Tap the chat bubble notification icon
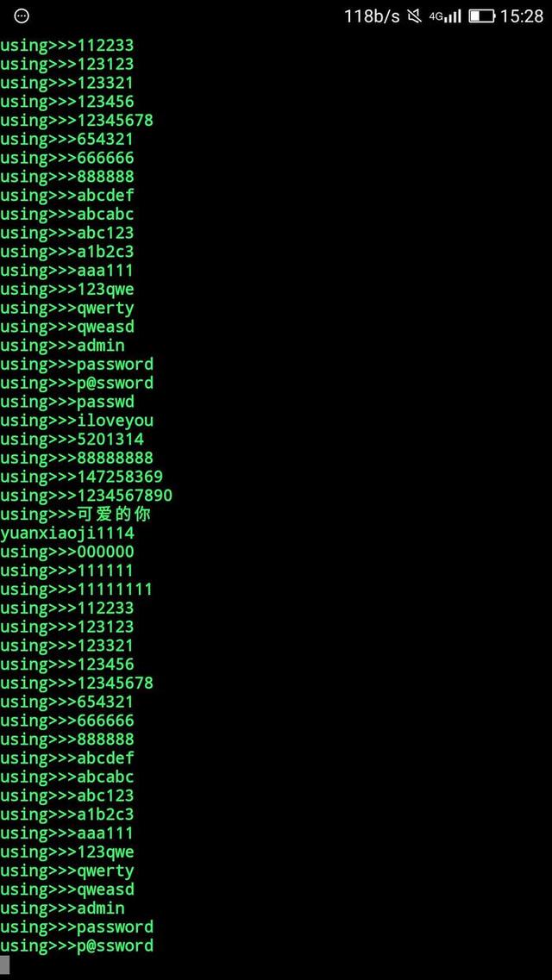This screenshot has width=552, height=980. pos(22,16)
